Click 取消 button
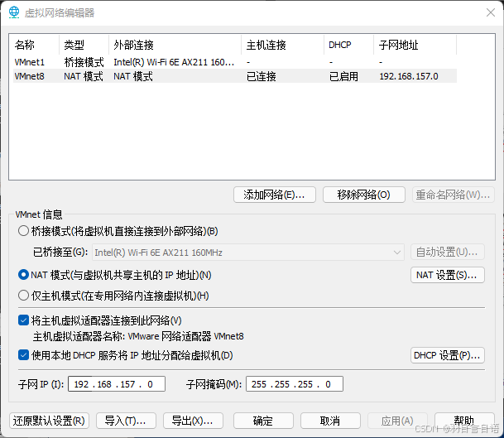The width and height of the screenshot is (504, 438). 330,421
